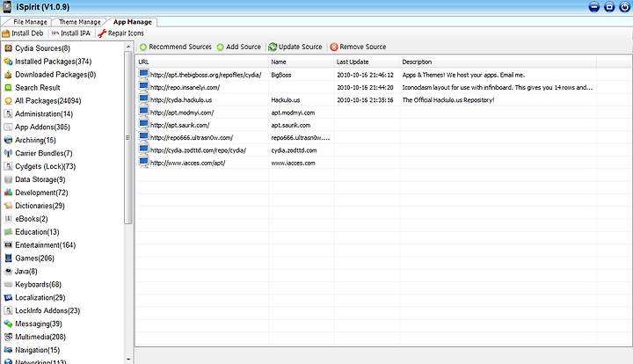Click the Add Source green plus icon

tap(221, 47)
